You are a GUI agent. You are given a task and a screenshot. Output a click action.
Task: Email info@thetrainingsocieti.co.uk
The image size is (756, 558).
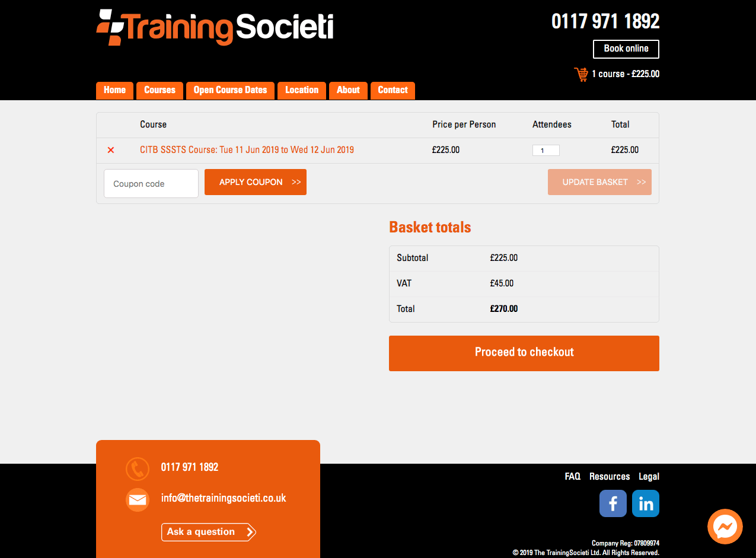click(224, 498)
